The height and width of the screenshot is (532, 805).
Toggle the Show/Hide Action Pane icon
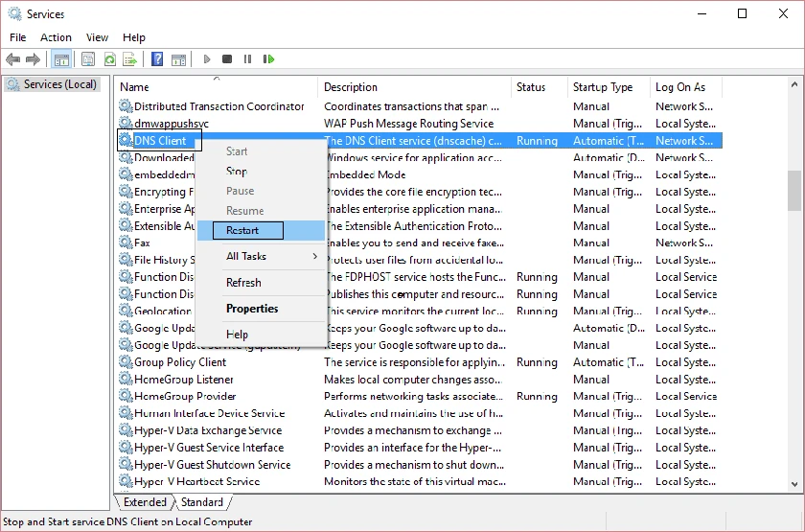pyautogui.click(x=178, y=59)
